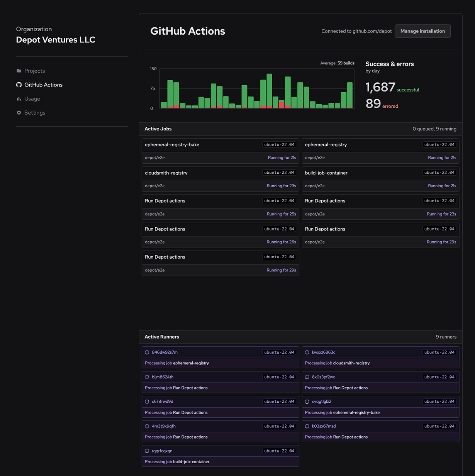
Task: Open the ubuntu-22.04 label on build-job-container job
Action: click(439, 173)
